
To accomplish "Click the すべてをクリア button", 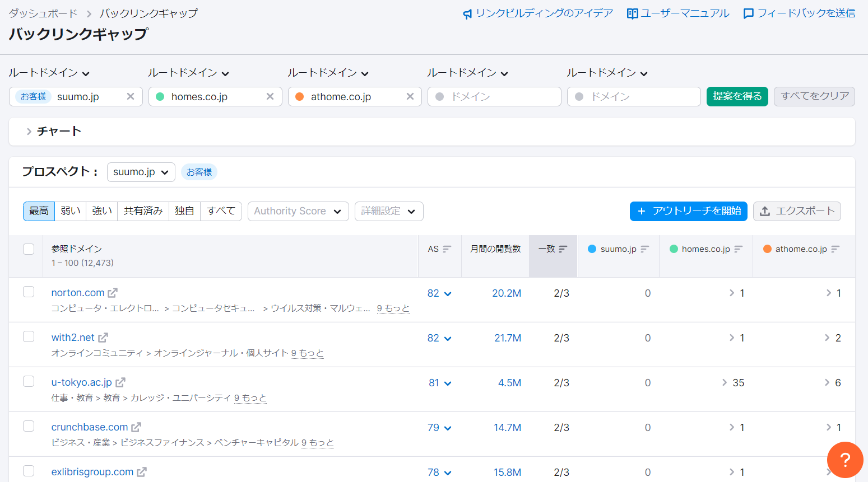I will tap(815, 96).
